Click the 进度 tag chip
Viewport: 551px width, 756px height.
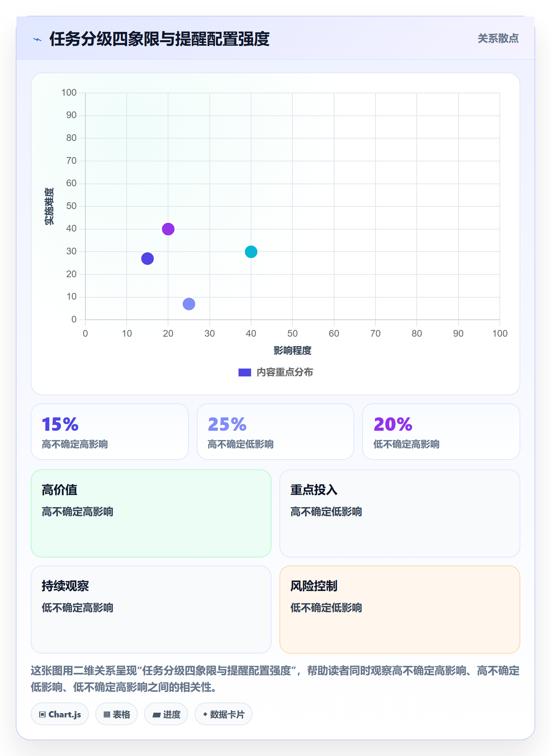point(166,714)
